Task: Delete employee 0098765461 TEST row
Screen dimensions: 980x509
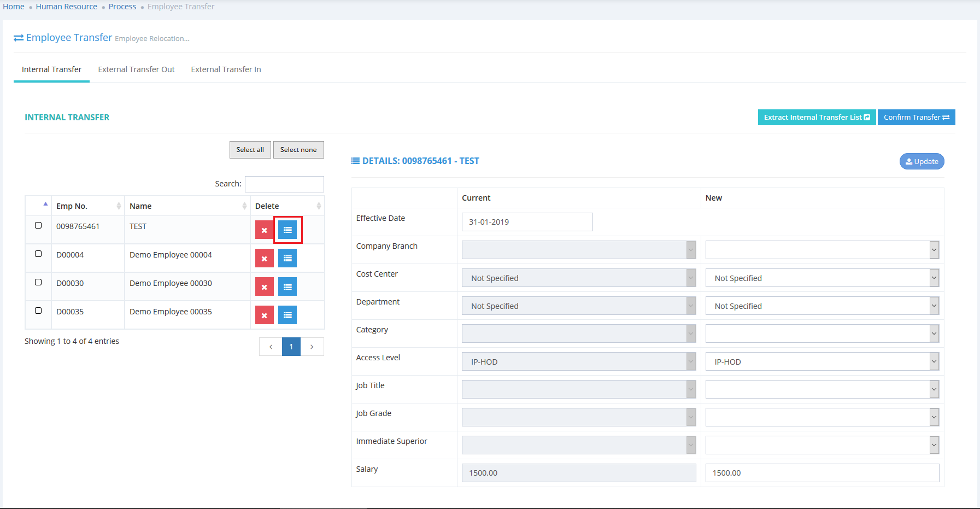Action: coord(264,230)
